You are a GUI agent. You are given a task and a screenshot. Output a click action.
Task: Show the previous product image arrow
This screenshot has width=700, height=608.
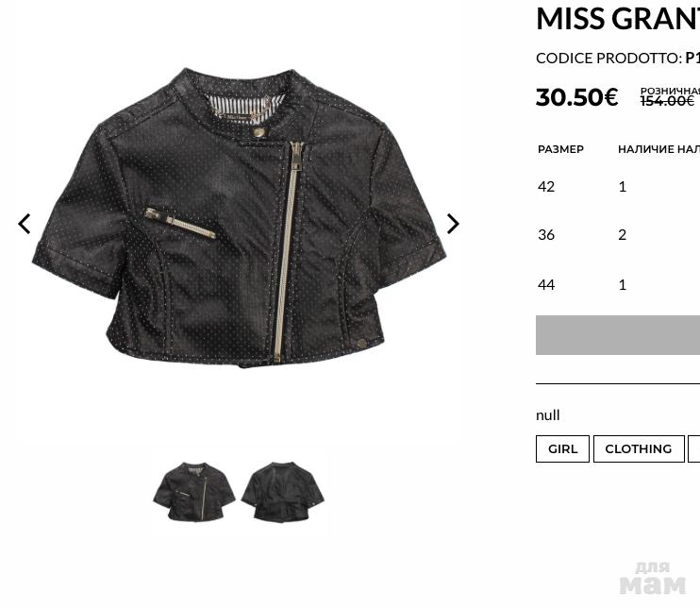tap(25, 224)
